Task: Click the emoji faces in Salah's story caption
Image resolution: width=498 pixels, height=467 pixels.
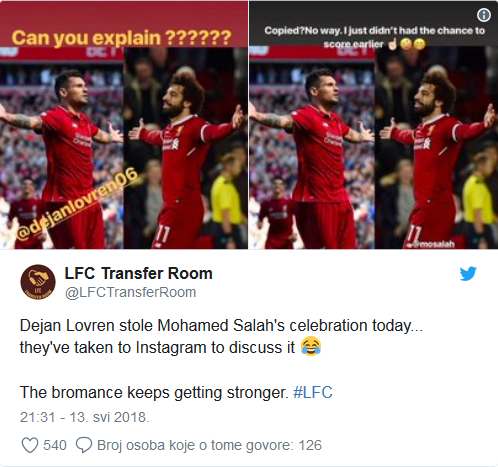Action: pos(413,44)
